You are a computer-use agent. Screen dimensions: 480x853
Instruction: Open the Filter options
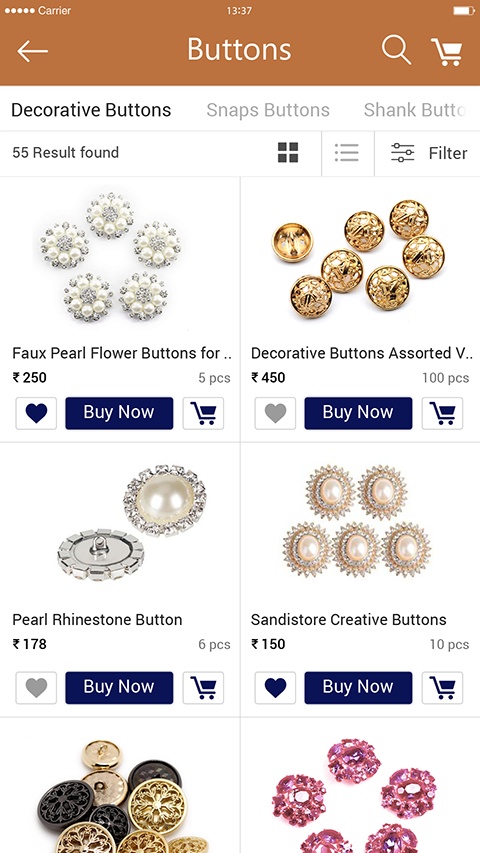click(429, 153)
